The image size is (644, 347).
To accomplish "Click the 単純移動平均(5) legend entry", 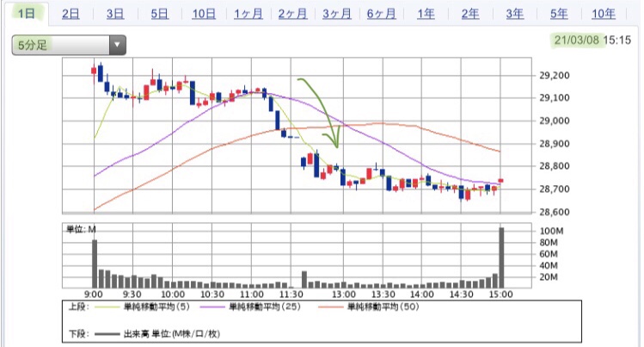I will click(x=142, y=307).
